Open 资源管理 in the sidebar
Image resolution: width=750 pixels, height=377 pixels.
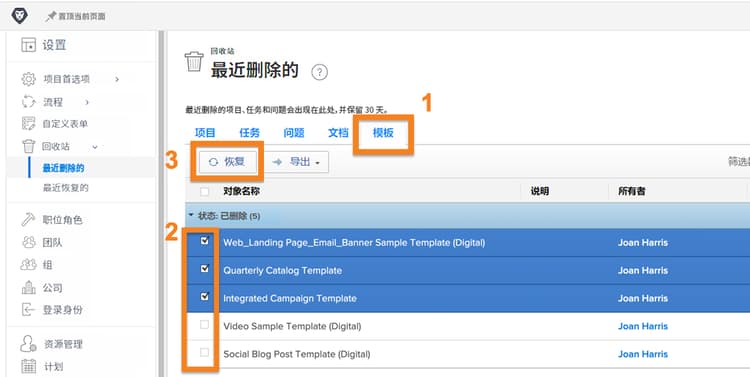(63, 344)
